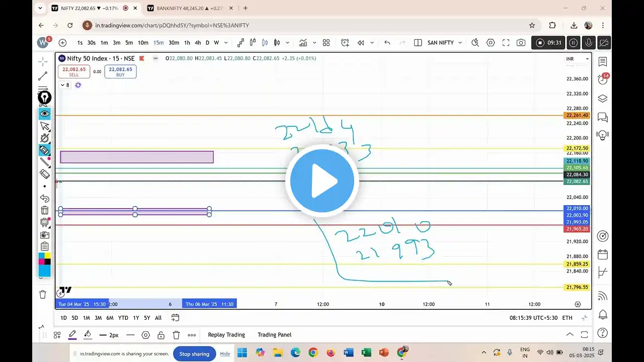The width and height of the screenshot is (644, 362).
Task: Click the BUY 22,082.65 button
Action: pos(120,71)
